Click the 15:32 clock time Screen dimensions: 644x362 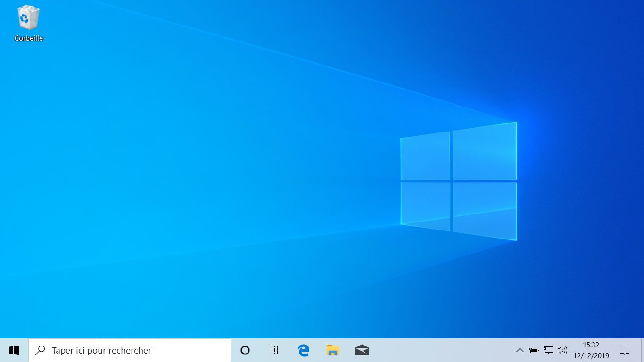591,345
